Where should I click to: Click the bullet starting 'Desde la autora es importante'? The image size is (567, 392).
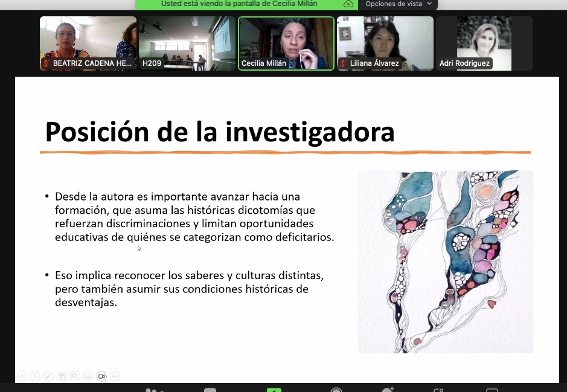194,217
